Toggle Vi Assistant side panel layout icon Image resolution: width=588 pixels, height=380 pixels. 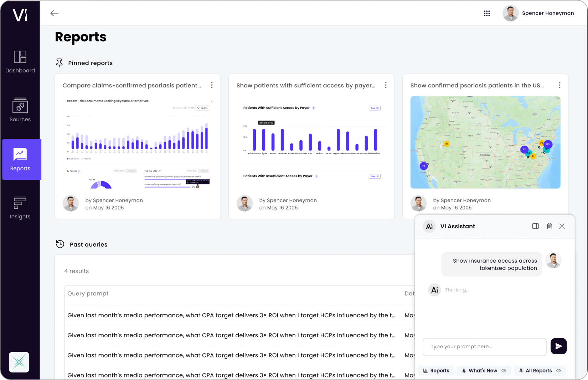535,226
